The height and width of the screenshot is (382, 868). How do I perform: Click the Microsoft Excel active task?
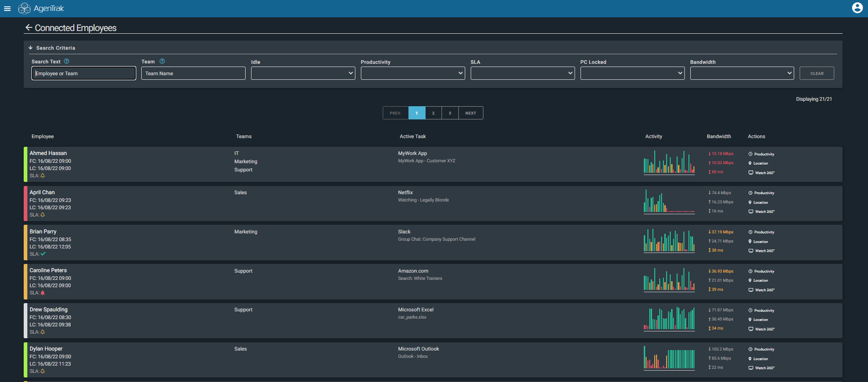tap(416, 310)
